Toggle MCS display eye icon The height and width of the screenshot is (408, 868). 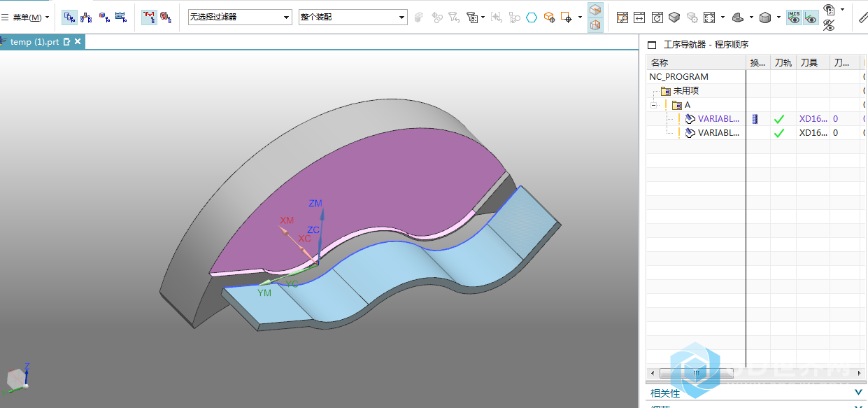pyautogui.click(x=794, y=17)
